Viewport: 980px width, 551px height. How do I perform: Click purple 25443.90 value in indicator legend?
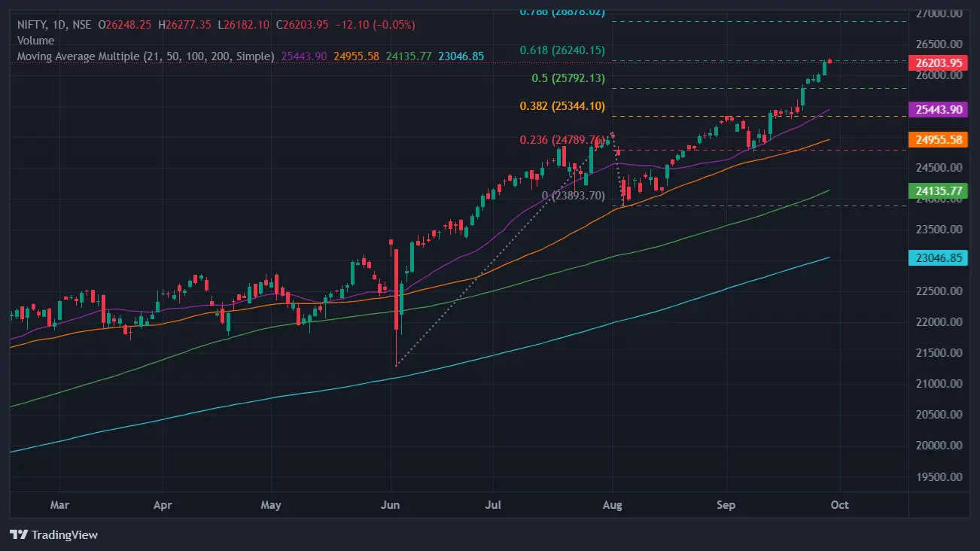(303, 56)
